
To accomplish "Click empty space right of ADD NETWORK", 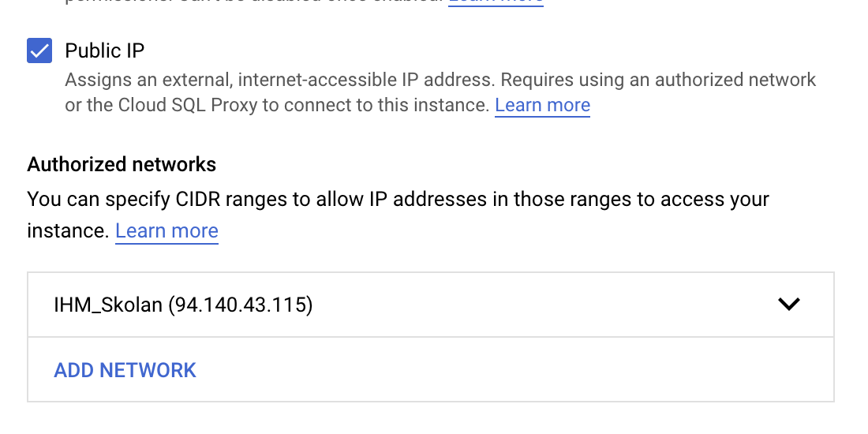I will pos(513,370).
